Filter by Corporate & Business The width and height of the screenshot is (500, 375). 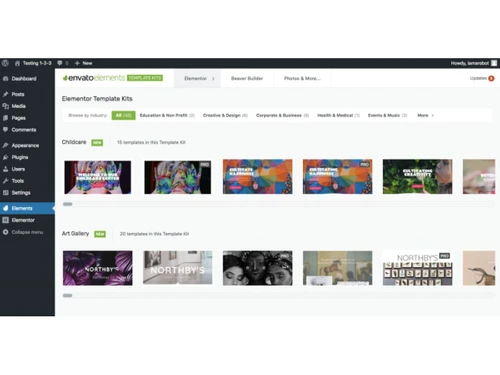click(x=282, y=115)
